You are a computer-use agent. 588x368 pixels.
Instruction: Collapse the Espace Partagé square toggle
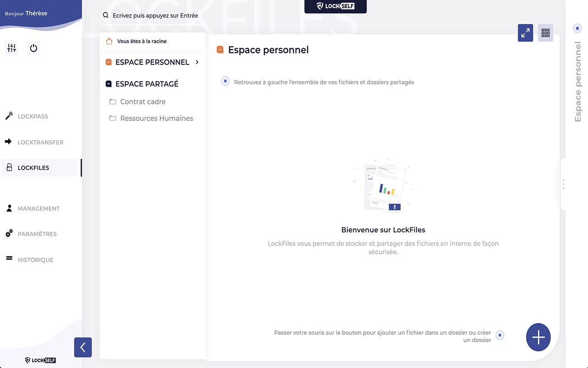click(x=109, y=84)
